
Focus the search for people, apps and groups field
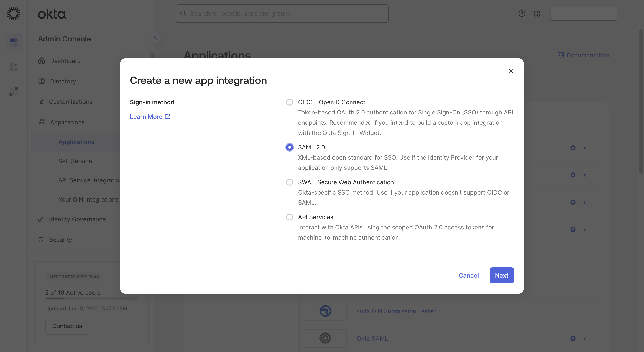[x=282, y=13]
